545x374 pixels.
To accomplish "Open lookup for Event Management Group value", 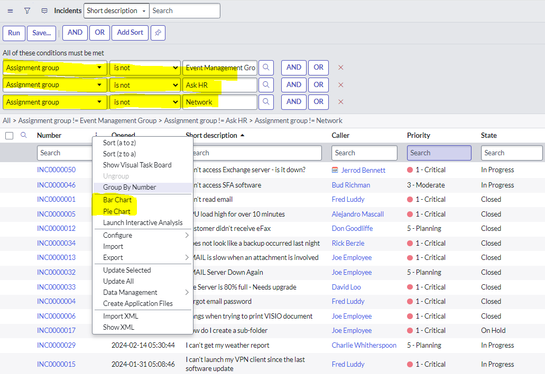I will click(266, 67).
